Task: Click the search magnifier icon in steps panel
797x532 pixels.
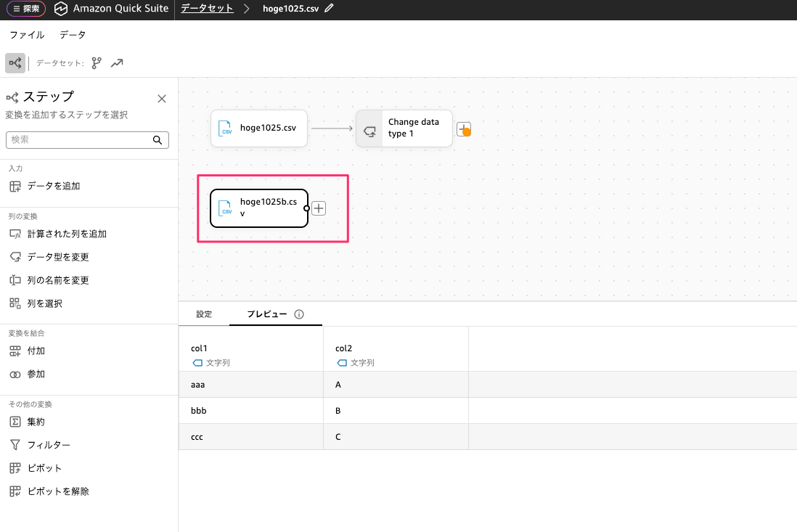Action: pyautogui.click(x=158, y=140)
